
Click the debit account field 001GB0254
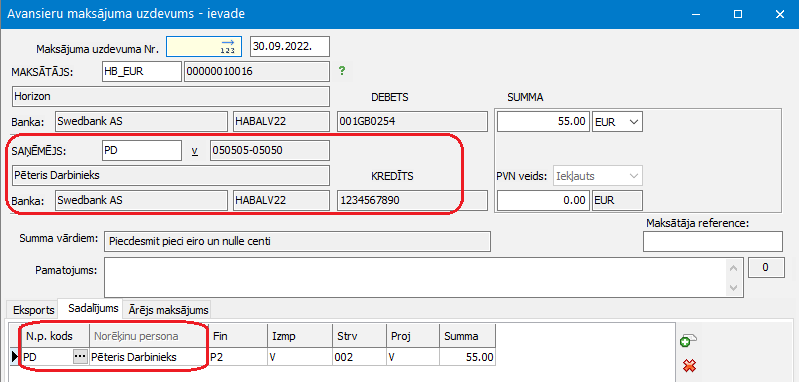[412, 122]
